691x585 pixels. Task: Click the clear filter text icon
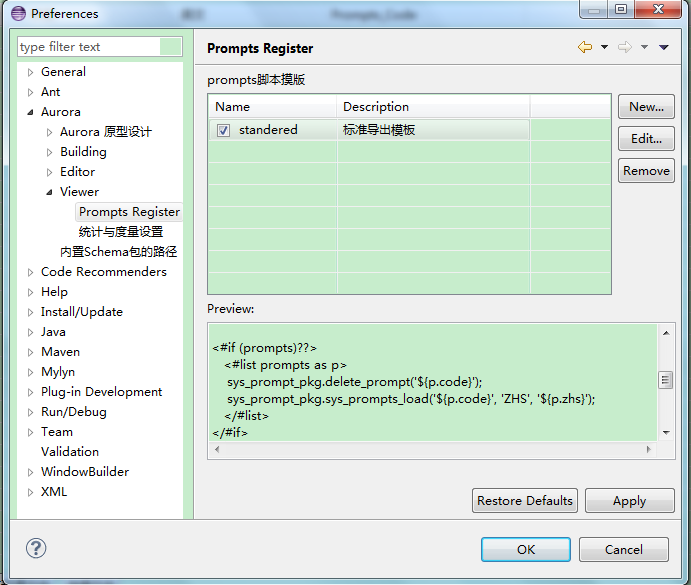coord(171,47)
